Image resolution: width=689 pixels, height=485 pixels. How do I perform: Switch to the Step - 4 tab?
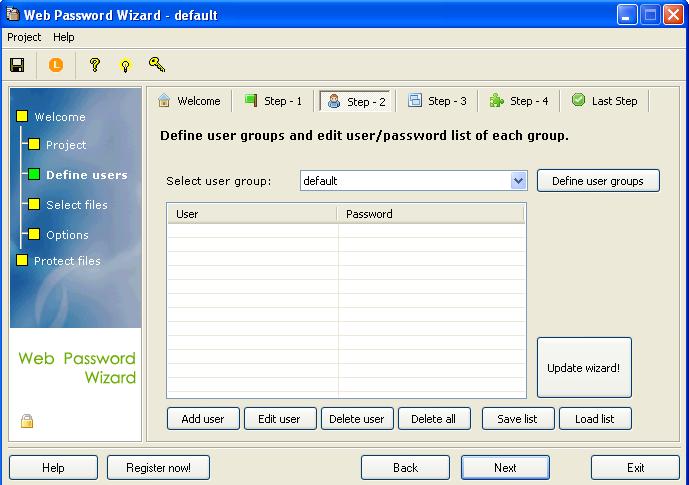(x=519, y=101)
